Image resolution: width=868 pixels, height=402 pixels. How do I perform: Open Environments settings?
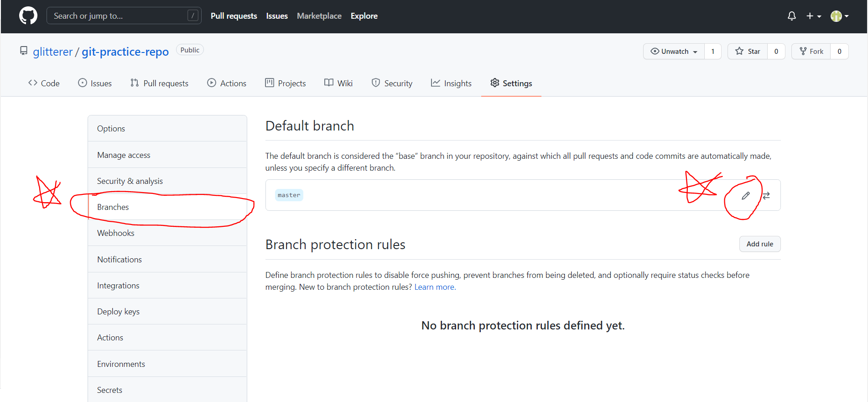167,364
